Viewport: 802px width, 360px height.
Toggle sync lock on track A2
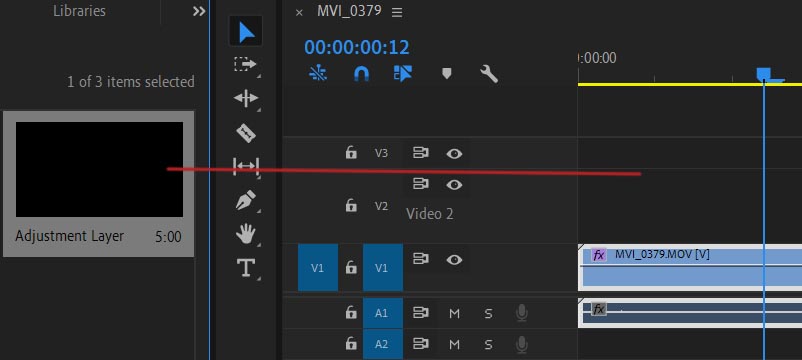(x=420, y=344)
